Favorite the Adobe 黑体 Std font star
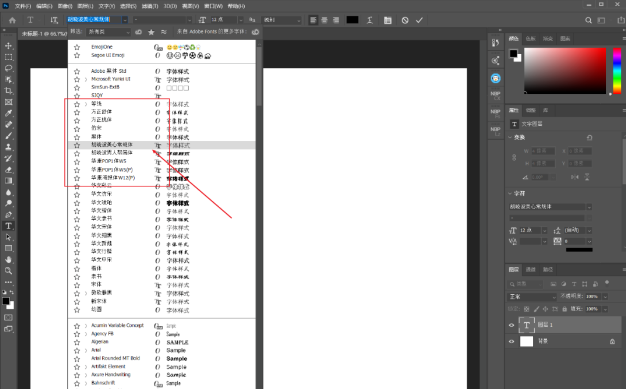This screenshot has width=626, height=389. pos(77,71)
